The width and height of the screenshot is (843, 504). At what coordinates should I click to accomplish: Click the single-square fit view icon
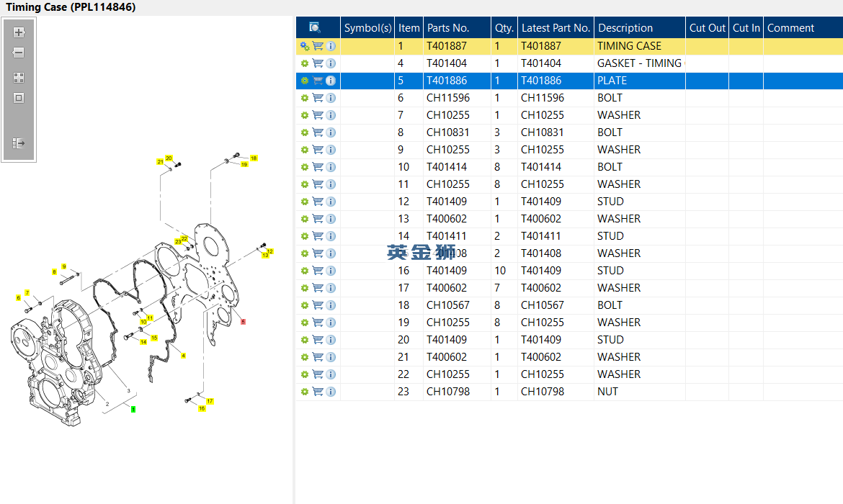(x=19, y=98)
